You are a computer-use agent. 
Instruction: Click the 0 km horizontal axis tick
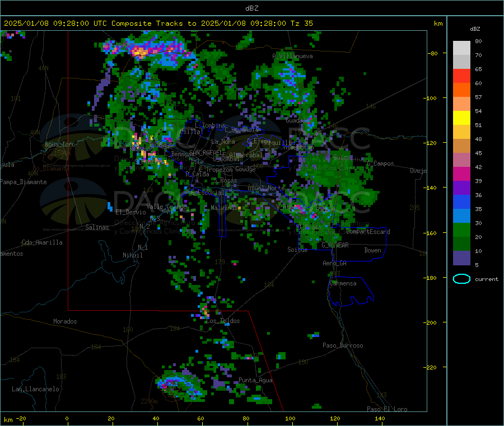pyautogui.click(x=67, y=418)
